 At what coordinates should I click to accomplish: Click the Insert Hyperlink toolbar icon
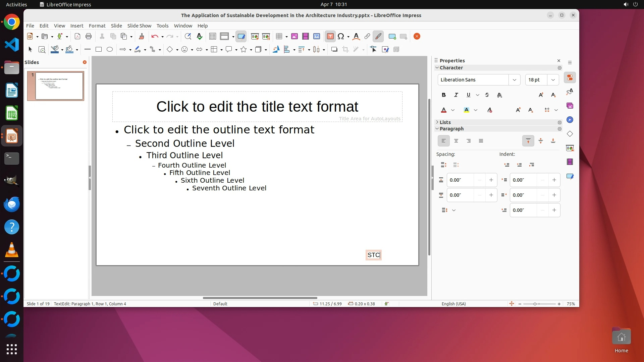[x=367, y=37]
